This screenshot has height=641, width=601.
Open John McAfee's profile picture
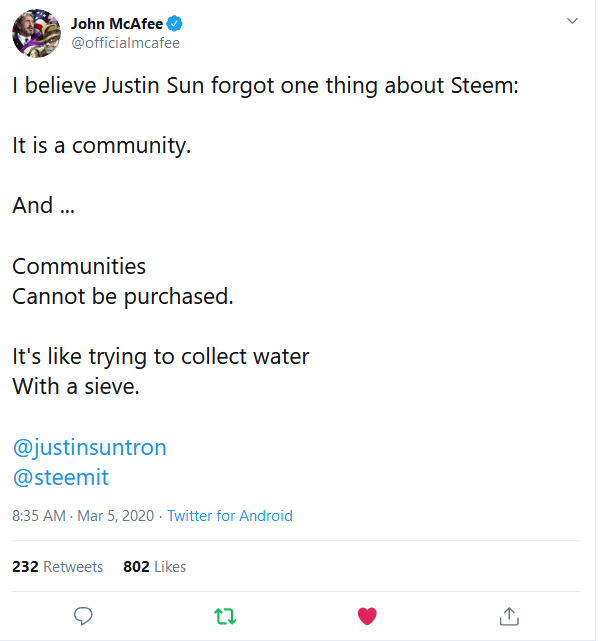point(37,33)
